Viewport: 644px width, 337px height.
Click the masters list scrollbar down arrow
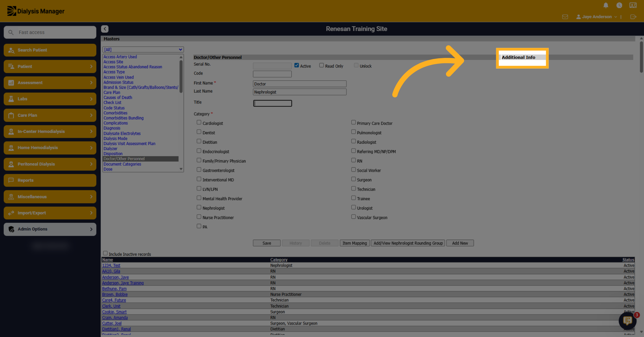click(x=181, y=169)
